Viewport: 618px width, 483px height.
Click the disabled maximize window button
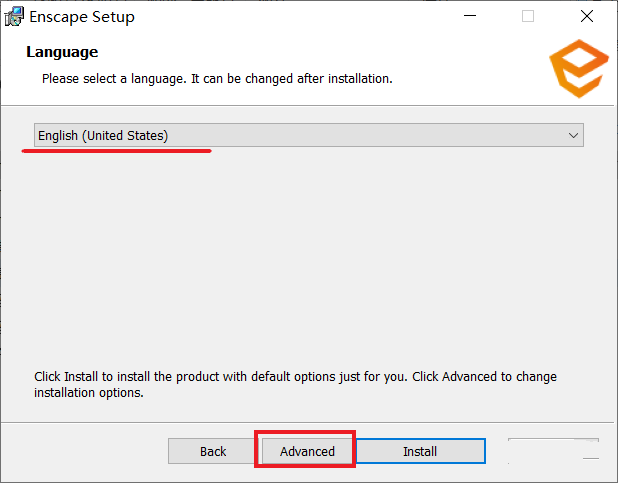[x=528, y=16]
